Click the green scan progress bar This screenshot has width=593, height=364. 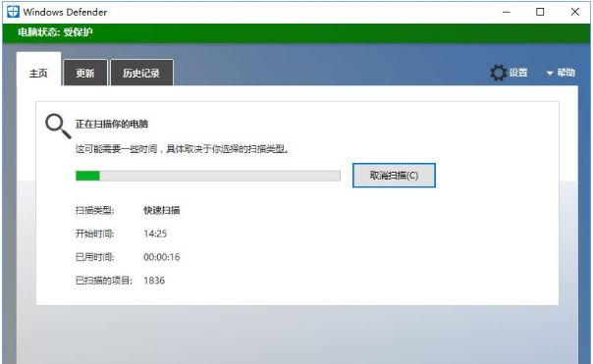pyautogui.click(x=207, y=176)
